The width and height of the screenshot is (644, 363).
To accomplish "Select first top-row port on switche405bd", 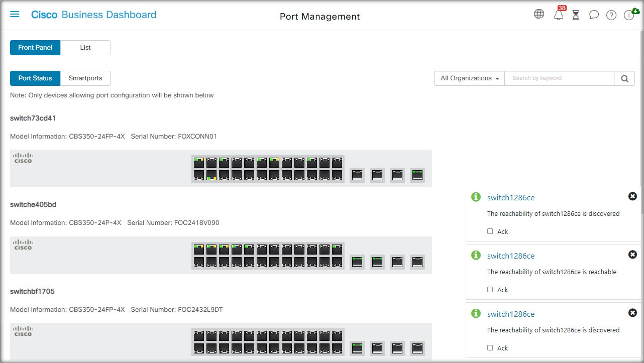I will (x=199, y=250).
